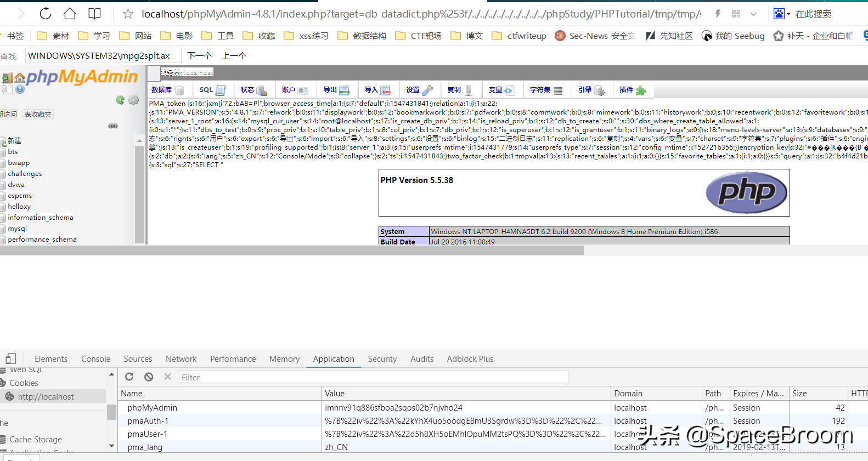
Task: Open the reading mode book icon
Action: click(x=95, y=14)
